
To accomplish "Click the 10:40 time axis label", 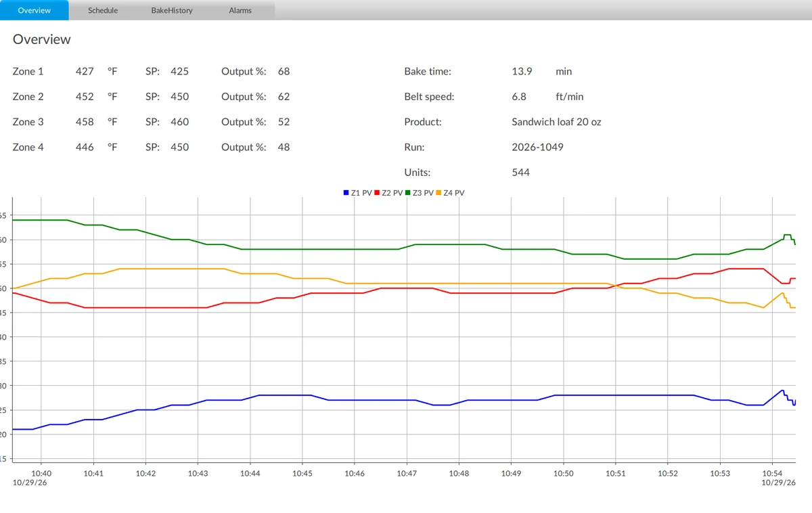I will [x=41, y=474].
